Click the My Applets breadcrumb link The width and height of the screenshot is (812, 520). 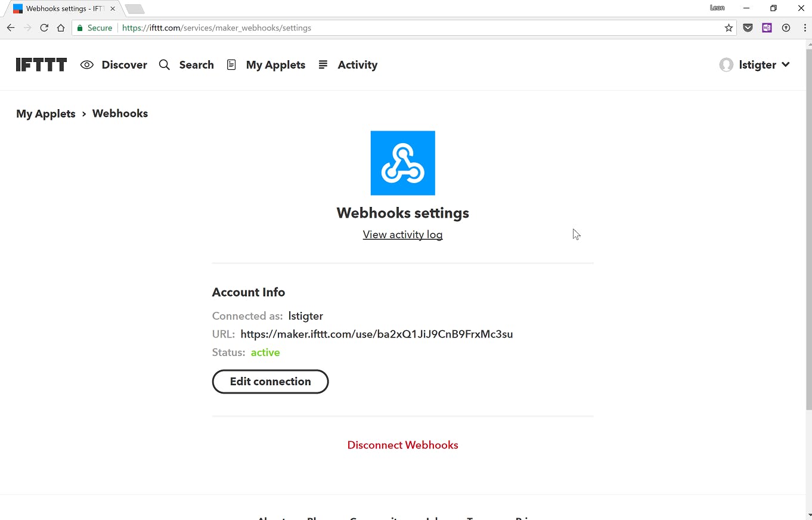(46, 113)
